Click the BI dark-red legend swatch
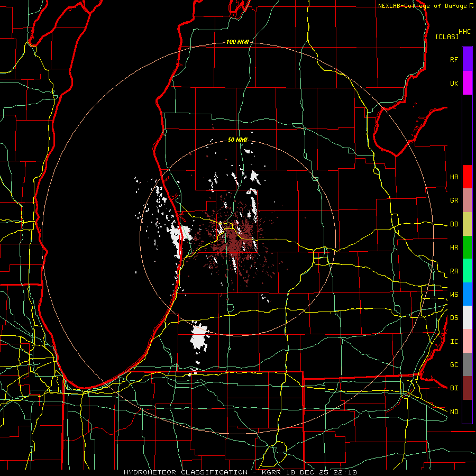The image size is (476, 476). point(467,388)
